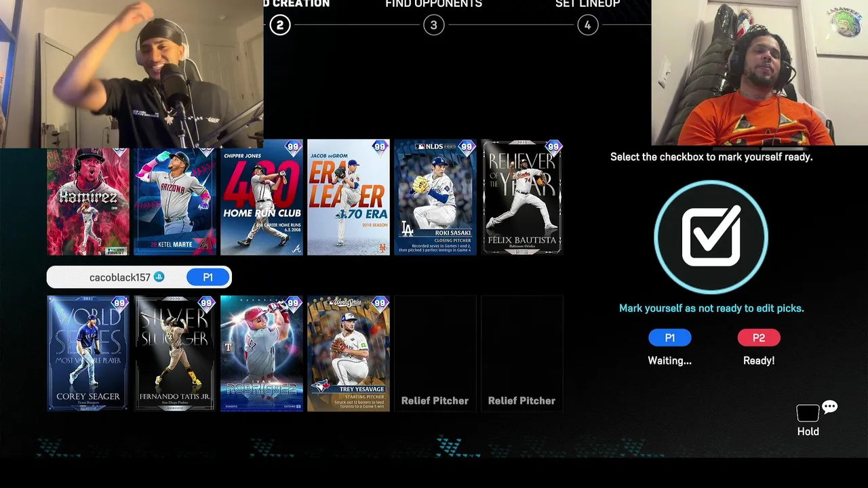Click the Braves logo on Chipper Jones card

coord(296,249)
